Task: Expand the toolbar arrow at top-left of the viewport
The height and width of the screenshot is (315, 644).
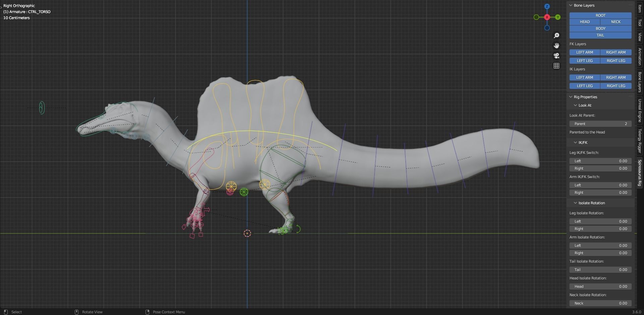Action: pos(1,7)
